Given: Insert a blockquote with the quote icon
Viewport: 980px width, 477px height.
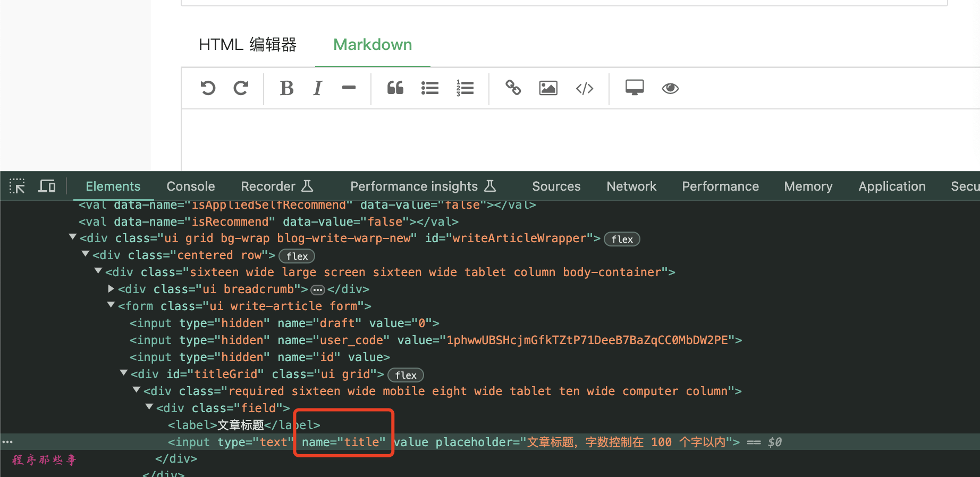Looking at the screenshot, I should [x=395, y=88].
